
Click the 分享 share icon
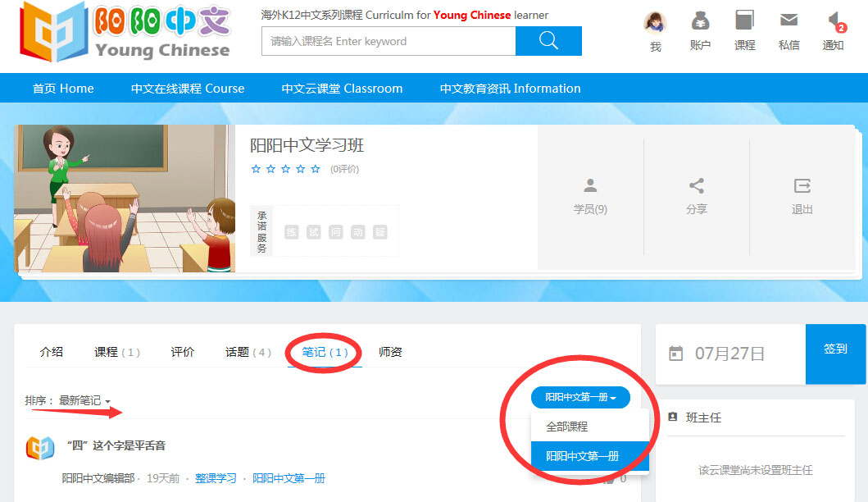pos(697,185)
